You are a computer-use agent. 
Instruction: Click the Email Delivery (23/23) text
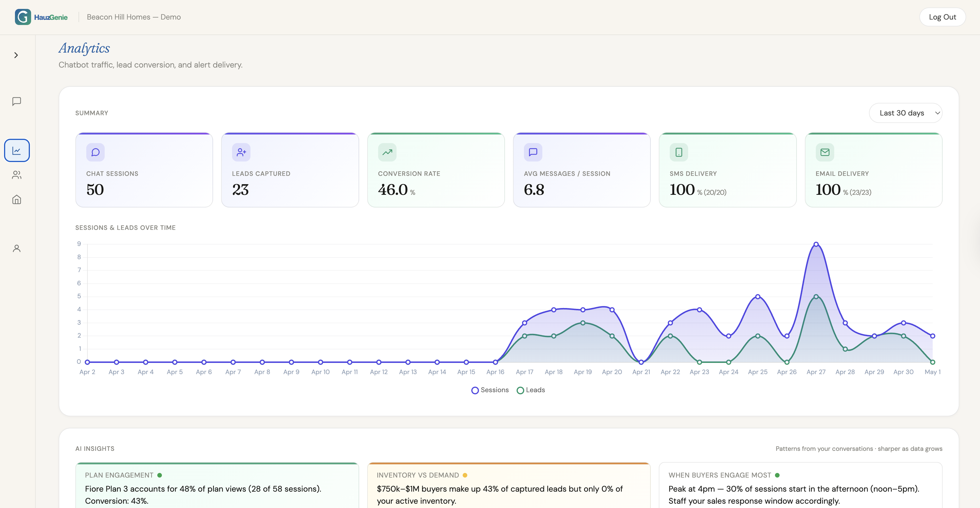(x=861, y=193)
